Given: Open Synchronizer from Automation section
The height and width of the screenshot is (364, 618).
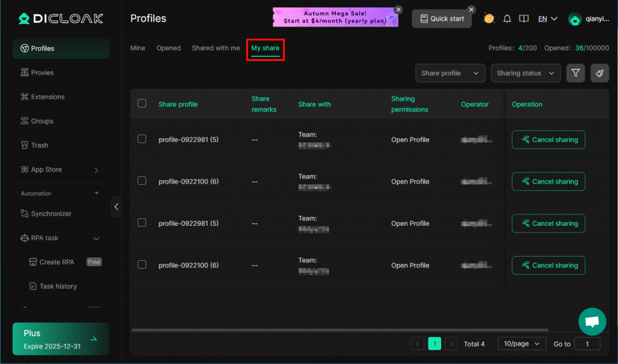Looking at the screenshot, I should click(51, 214).
